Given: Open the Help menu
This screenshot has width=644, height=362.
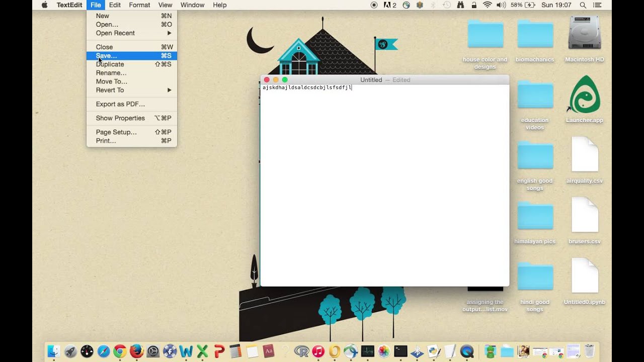Looking at the screenshot, I should 219,5.
